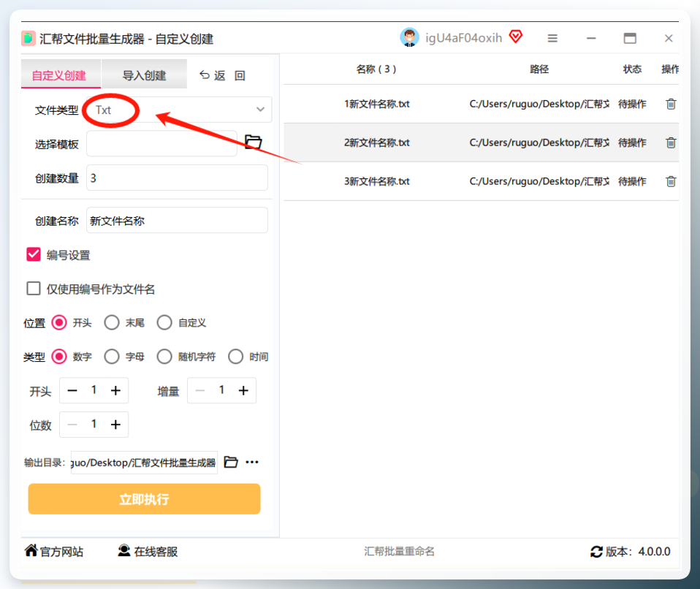
Task: Open the 官方网站 link
Action: [54, 552]
